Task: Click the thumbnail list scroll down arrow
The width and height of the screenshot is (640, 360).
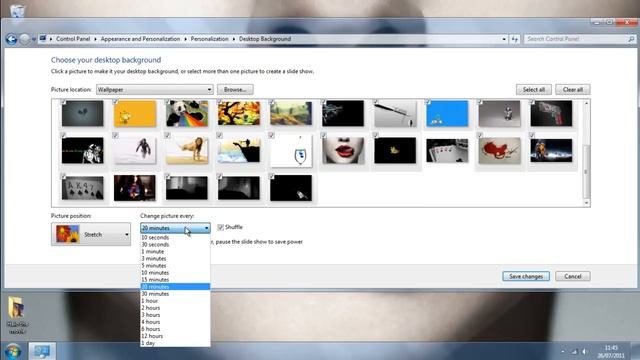Action: tap(587, 203)
